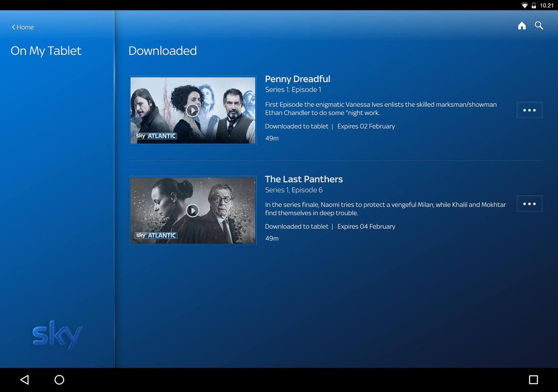This screenshot has height=392, width=558.
Task: Open the home icon in top bar
Action: click(522, 25)
